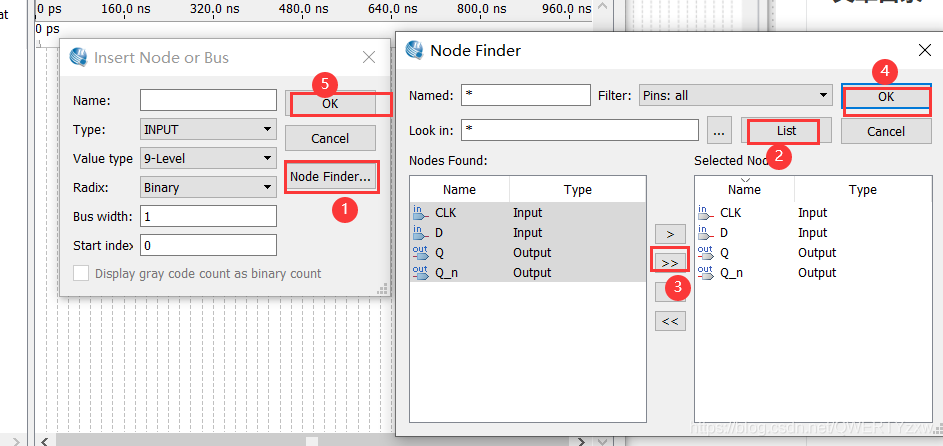Screen dimensions: 943x446
Task: Select D in the Selected Nodes list
Action: (813, 232)
